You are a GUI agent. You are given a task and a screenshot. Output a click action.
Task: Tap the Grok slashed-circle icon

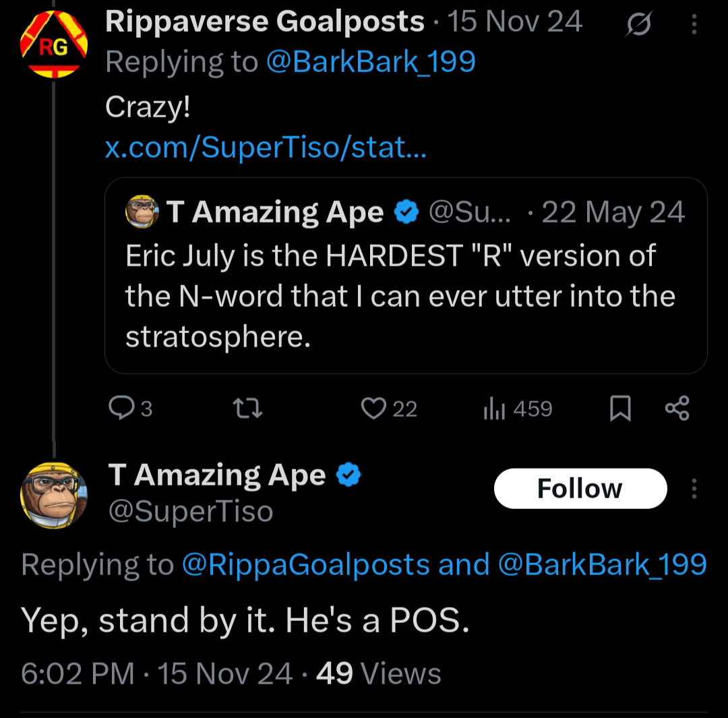pyautogui.click(x=639, y=23)
